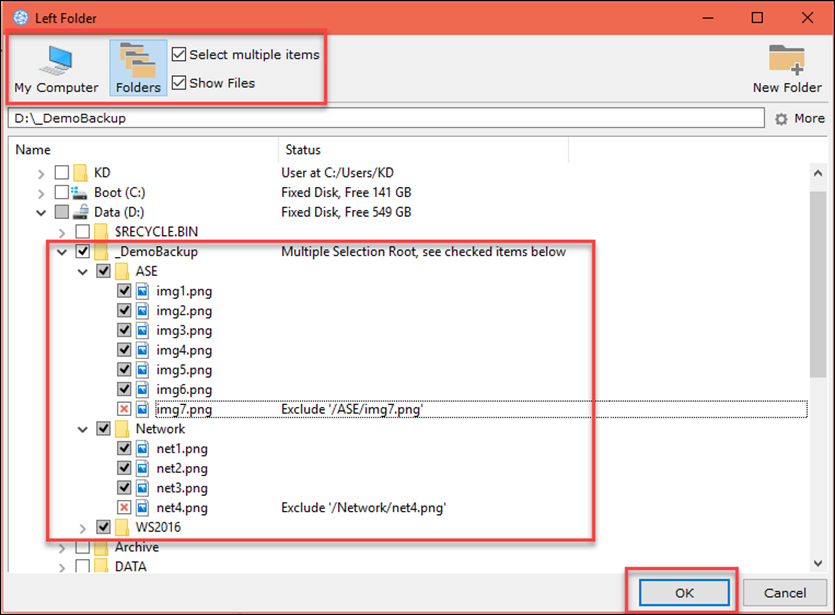The width and height of the screenshot is (835, 615).
Task: Click the Network folder icon
Action: (122, 429)
